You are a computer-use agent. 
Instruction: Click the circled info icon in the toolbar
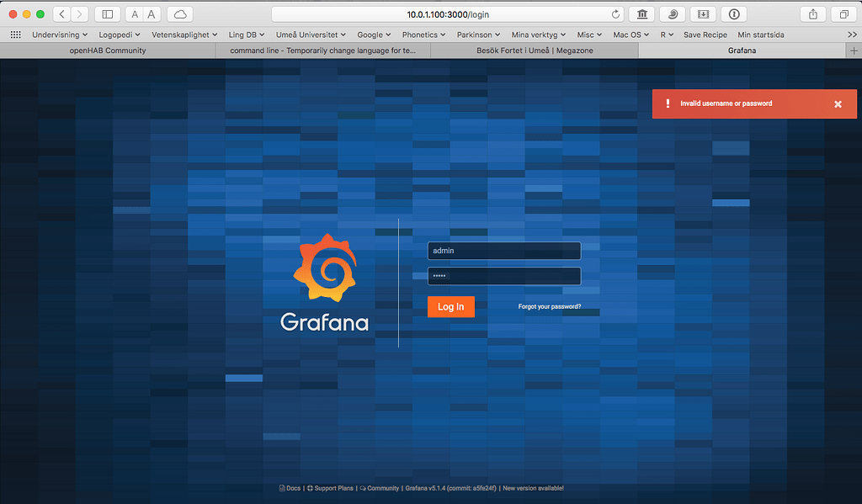[x=733, y=13]
